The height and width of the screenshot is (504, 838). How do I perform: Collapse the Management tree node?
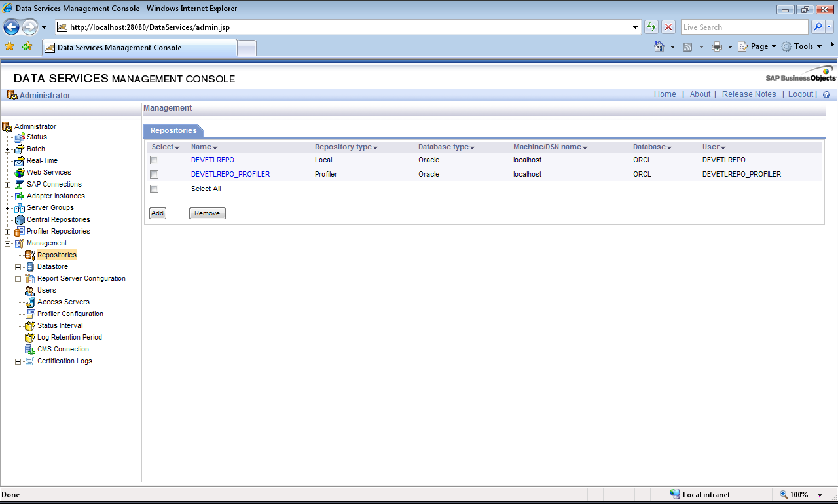(8, 243)
